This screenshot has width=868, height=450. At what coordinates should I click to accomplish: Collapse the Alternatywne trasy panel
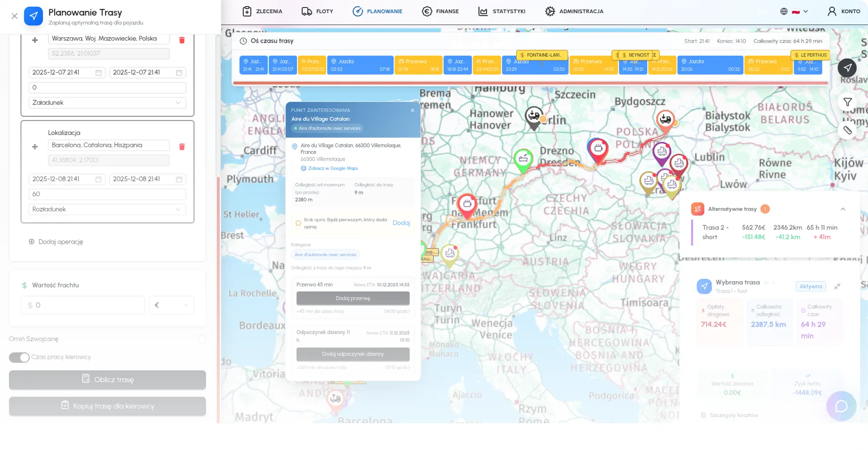click(843, 209)
